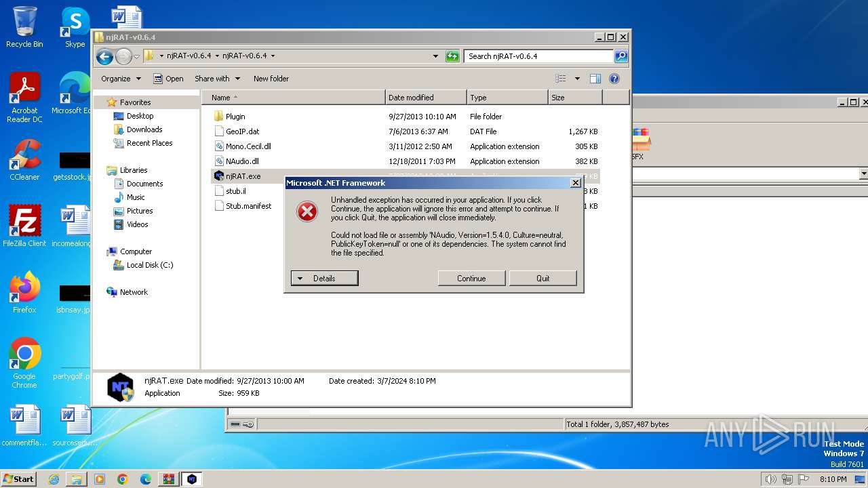This screenshot has width=868, height=488.
Task: Open the Music library
Action: click(136, 197)
